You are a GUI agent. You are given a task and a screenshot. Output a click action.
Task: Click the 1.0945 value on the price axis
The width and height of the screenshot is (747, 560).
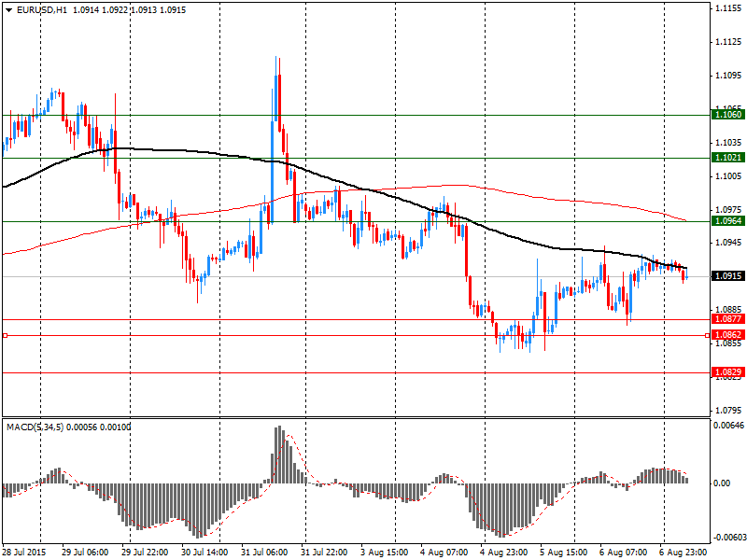[728, 243]
